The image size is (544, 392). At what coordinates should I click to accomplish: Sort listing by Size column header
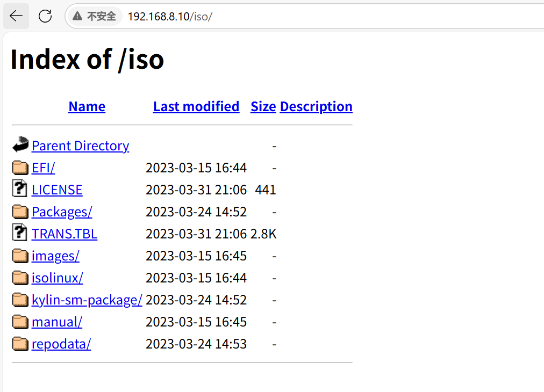(x=263, y=106)
